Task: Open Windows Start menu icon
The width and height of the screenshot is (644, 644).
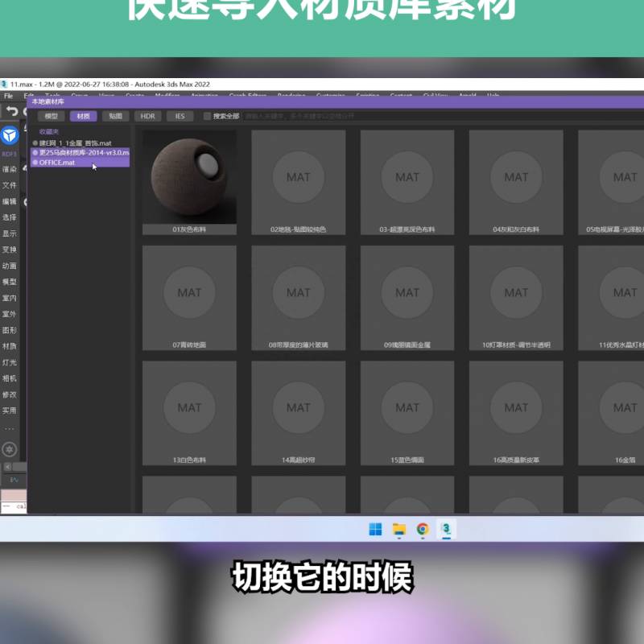Action: coord(375,529)
